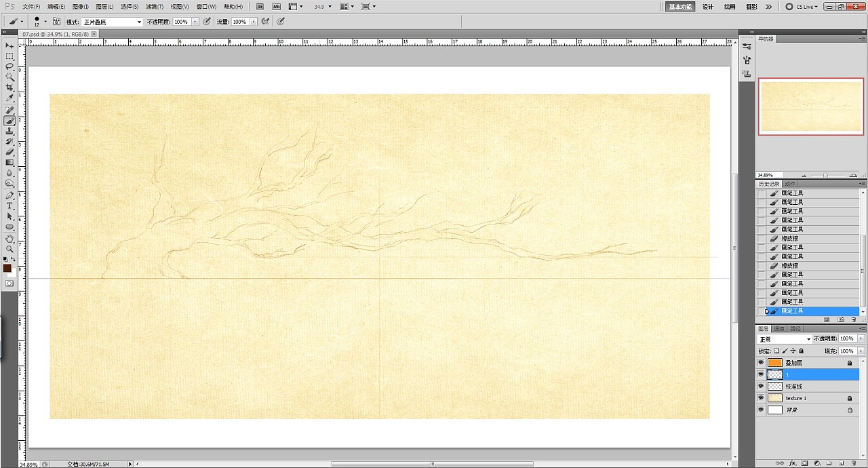Choose the Clone Stamp tool

tap(9, 131)
